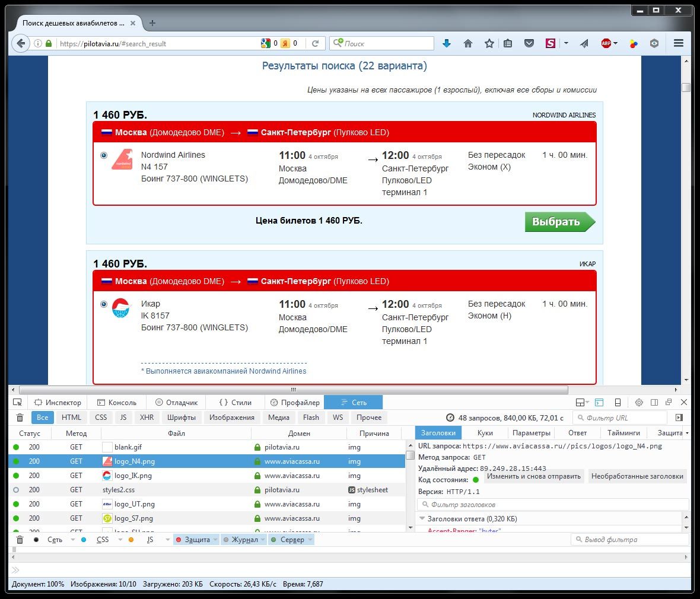
Task: Click the red S extension icon
Action: coord(551,43)
